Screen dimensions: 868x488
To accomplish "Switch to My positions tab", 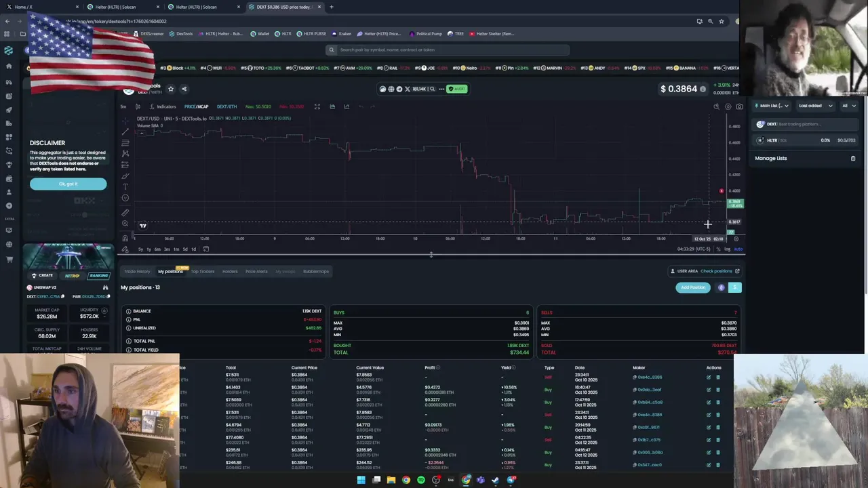I will tap(170, 271).
